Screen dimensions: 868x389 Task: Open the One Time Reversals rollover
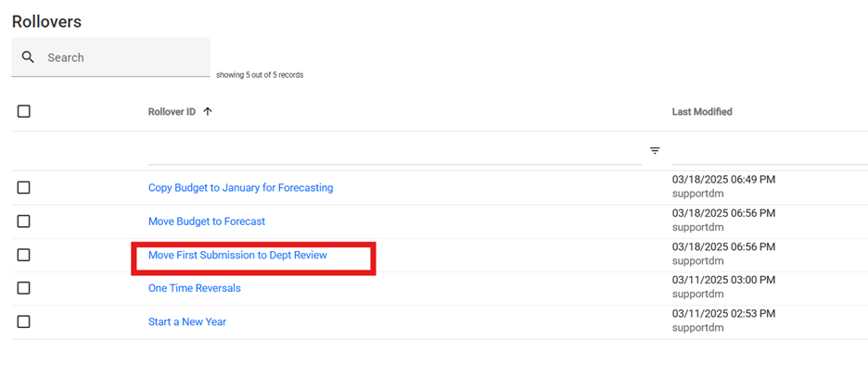[194, 288]
